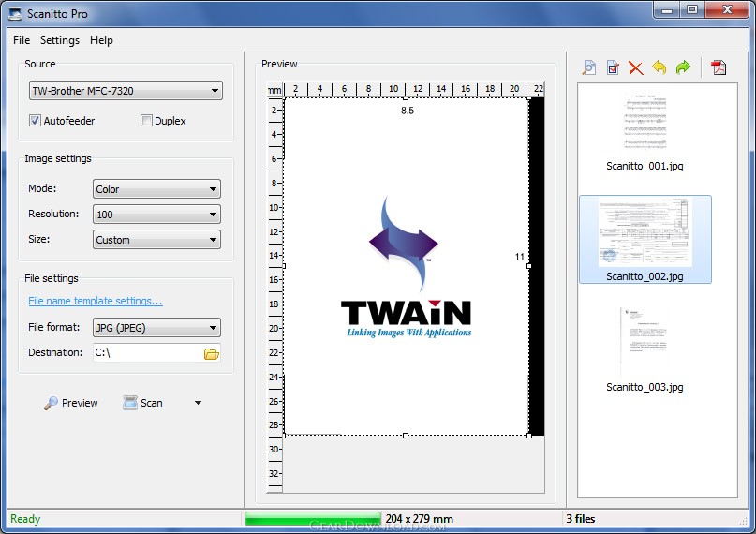Rotate image right with green arrow
The image size is (756, 534).
pos(683,67)
